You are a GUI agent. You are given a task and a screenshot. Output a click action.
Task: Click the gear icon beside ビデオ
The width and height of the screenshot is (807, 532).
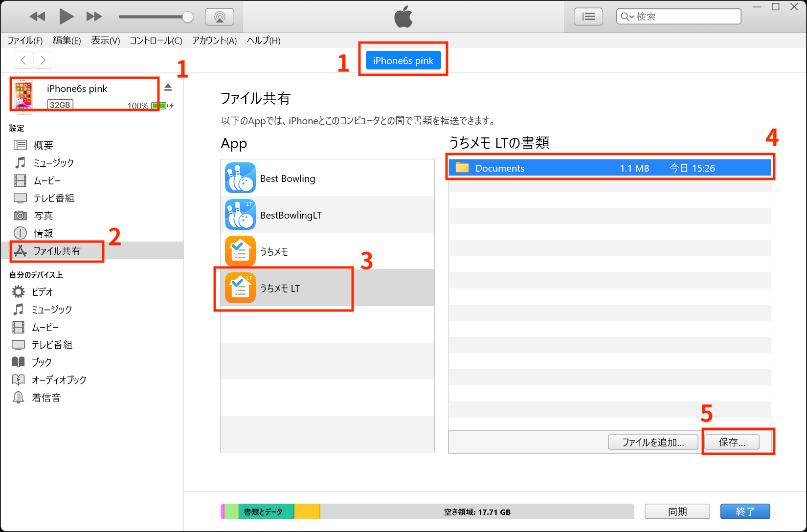pyautogui.click(x=18, y=292)
